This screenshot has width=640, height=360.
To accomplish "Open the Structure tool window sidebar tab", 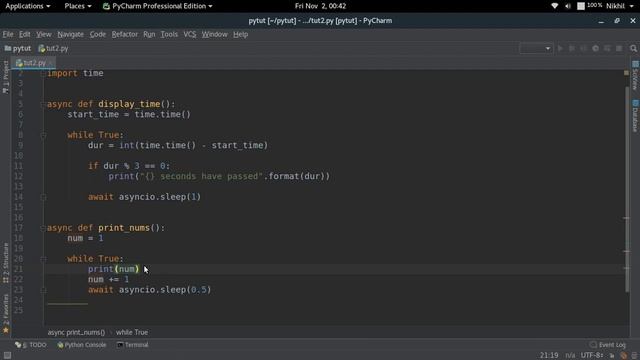I will 5,263.
